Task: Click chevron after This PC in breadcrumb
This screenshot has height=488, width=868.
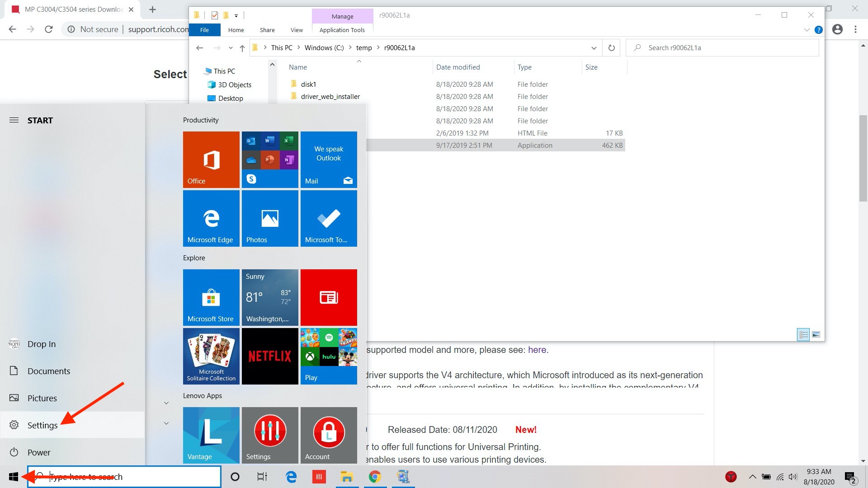Action: tap(298, 48)
